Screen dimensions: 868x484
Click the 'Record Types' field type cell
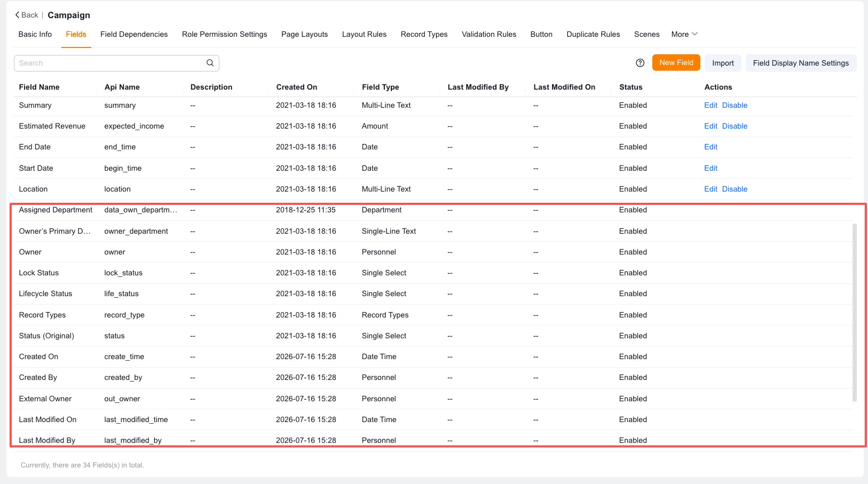tap(385, 315)
